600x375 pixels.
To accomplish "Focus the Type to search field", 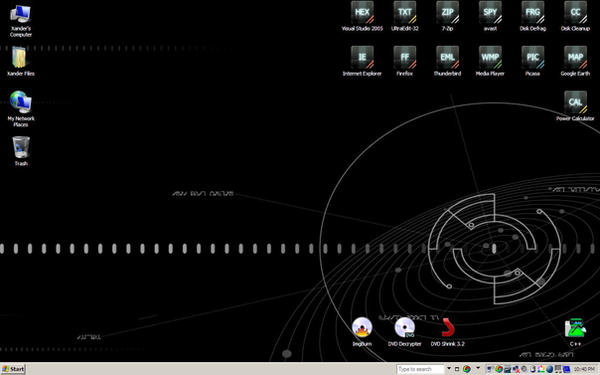I will tap(420, 369).
